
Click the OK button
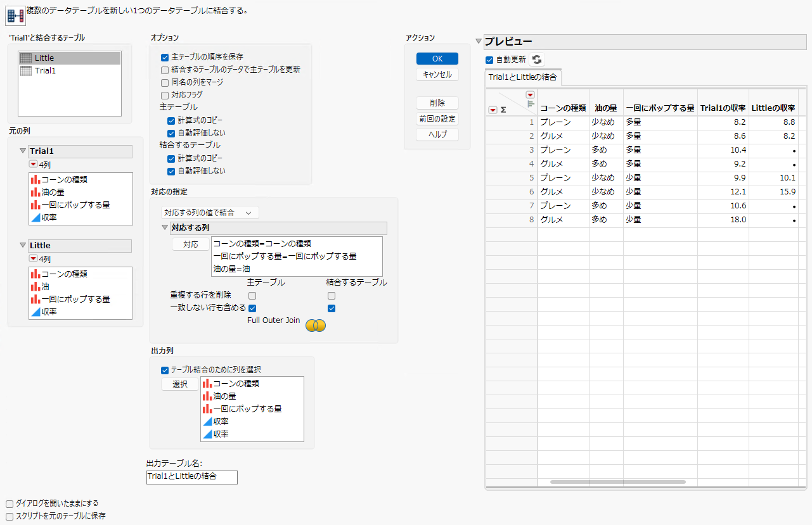437,58
